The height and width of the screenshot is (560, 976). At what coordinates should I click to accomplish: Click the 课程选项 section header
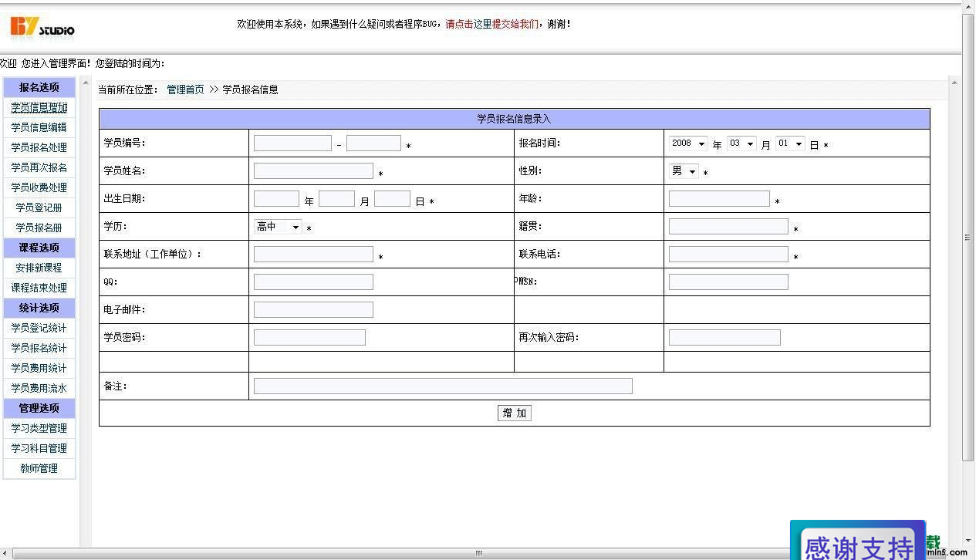(39, 248)
